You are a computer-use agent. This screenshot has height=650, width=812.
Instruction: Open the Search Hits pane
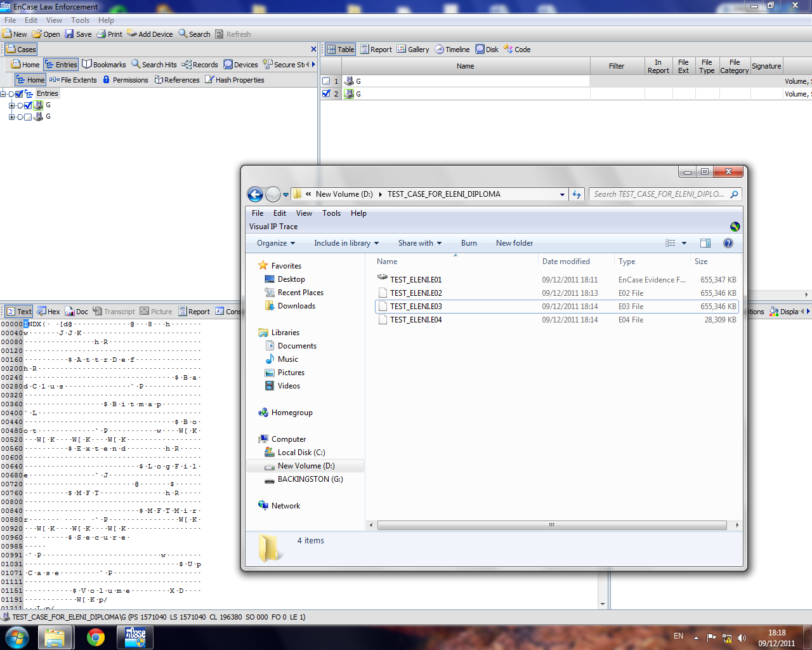coord(154,65)
